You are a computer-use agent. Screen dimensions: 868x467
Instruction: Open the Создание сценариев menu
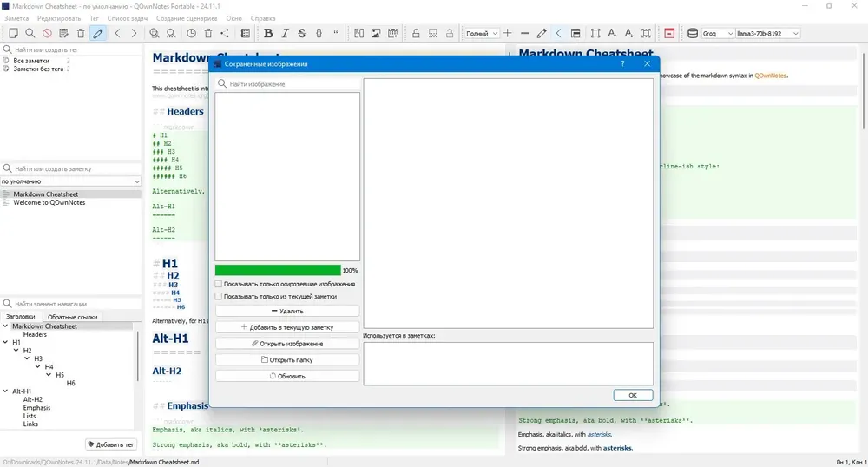pos(187,18)
